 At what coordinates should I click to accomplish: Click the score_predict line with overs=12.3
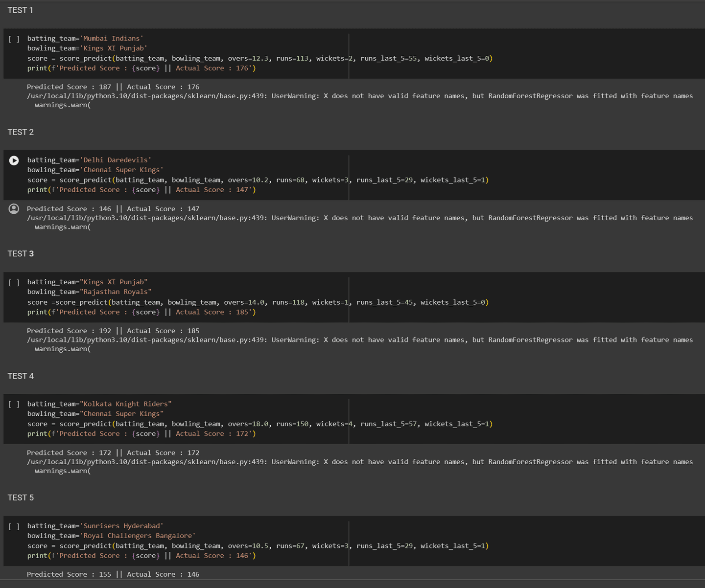coord(260,59)
